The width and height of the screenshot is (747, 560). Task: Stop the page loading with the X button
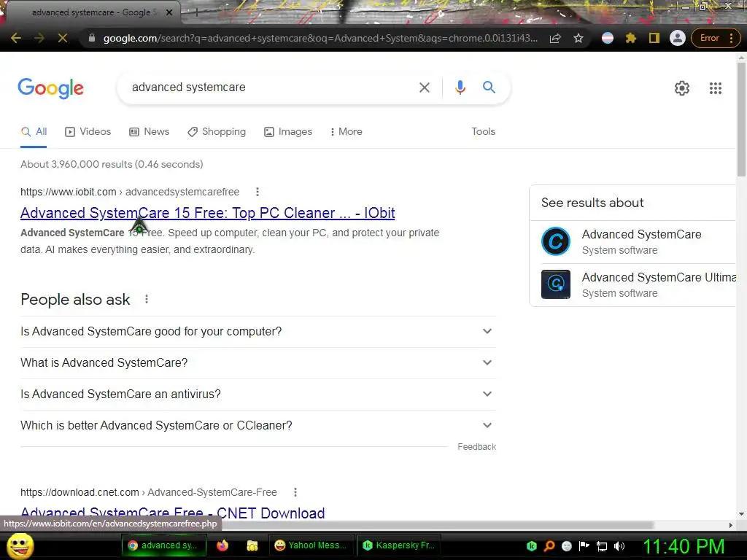(x=63, y=38)
